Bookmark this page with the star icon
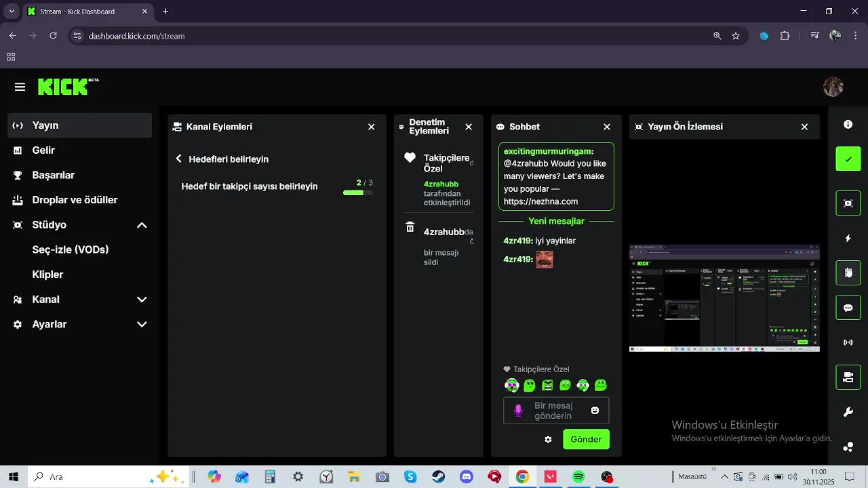Viewport: 868px width, 488px height. tap(736, 36)
